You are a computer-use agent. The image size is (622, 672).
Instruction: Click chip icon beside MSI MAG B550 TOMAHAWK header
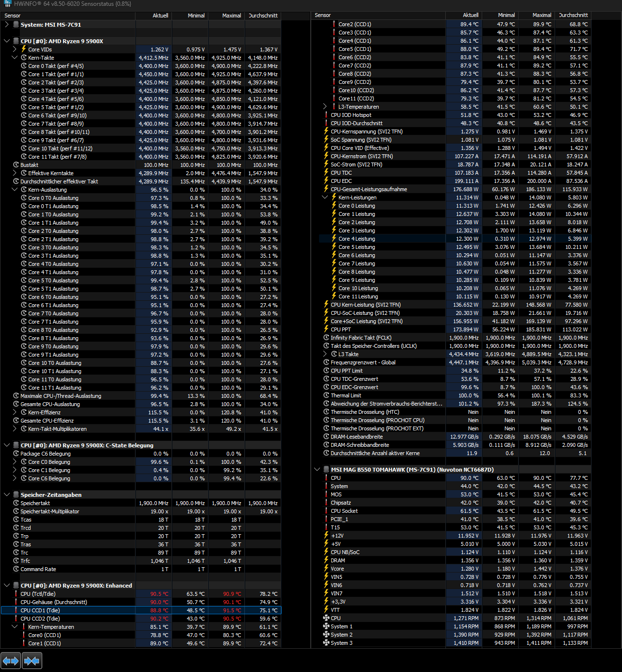tap(326, 470)
